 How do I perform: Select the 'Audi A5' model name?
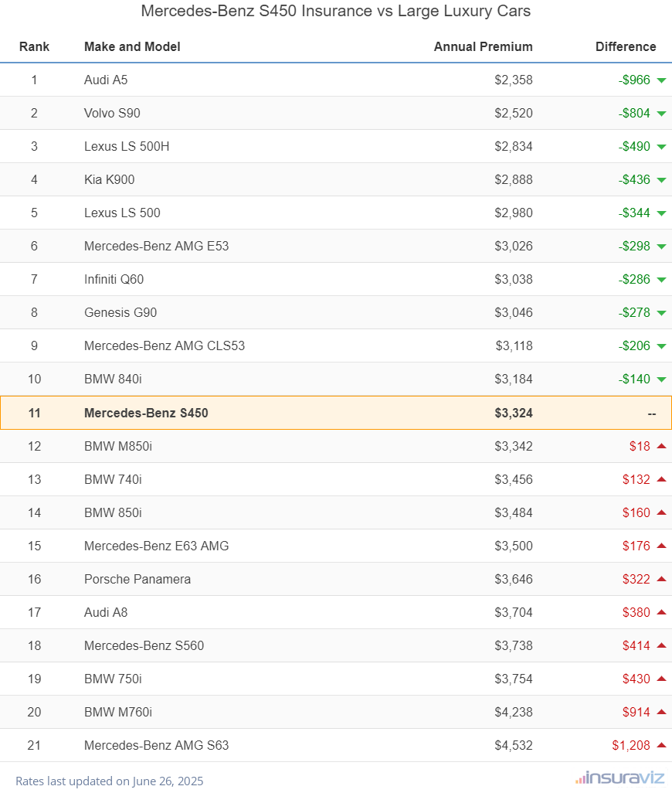(106, 80)
